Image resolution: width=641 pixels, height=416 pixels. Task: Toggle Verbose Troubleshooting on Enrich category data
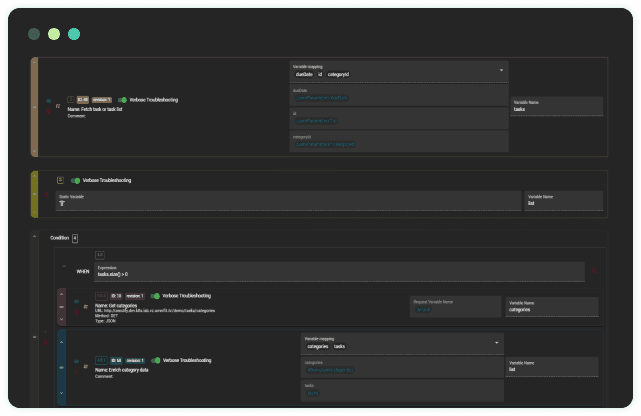[x=156, y=360]
